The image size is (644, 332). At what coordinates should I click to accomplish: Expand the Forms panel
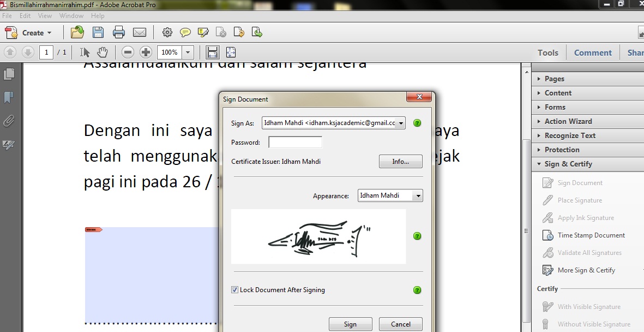pos(588,107)
